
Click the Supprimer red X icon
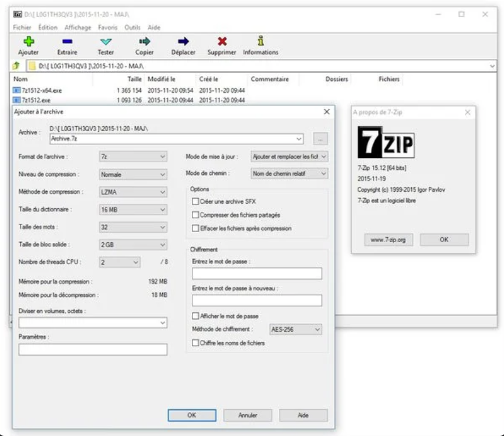[222, 41]
